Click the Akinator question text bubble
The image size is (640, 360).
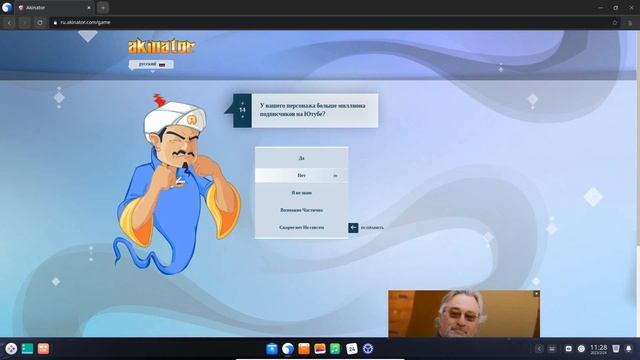point(315,110)
